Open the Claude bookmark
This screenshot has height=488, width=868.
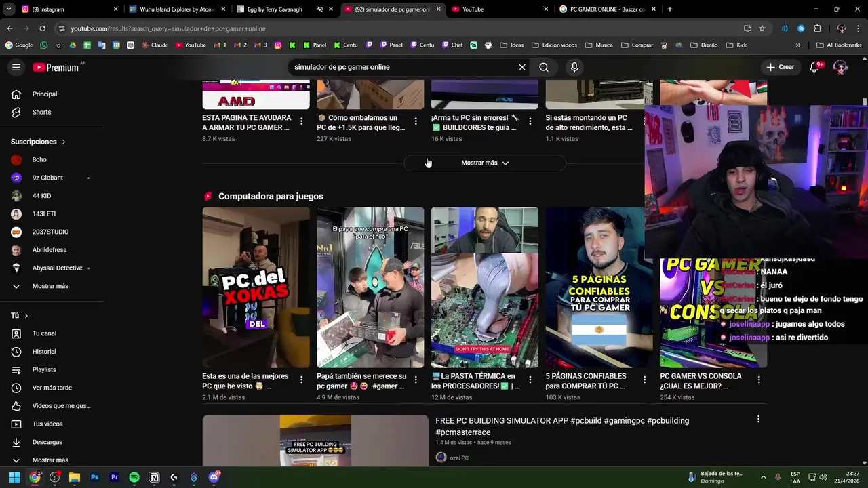(155, 45)
